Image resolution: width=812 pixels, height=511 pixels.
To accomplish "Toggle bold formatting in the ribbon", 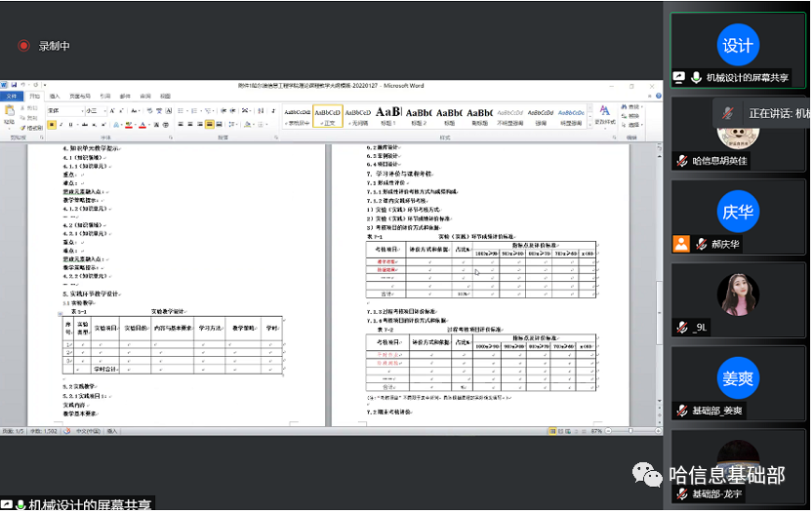I will coord(51,125).
